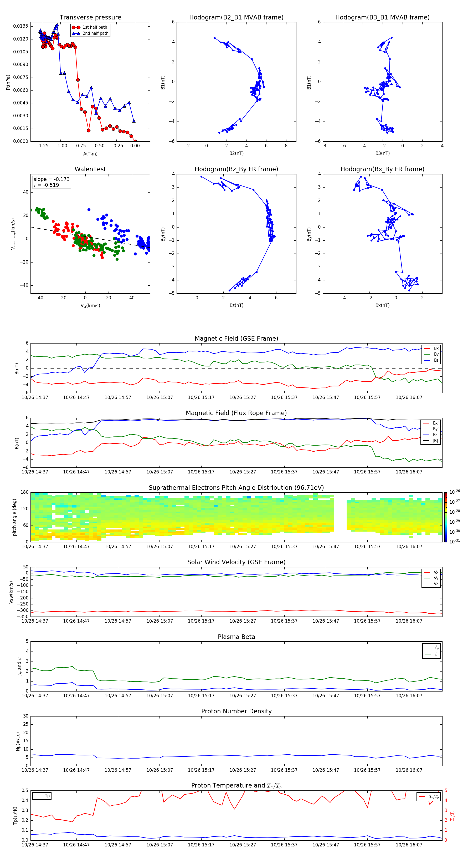Select the "Te/Tp" legend entry in the temperature plot

(x=429, y=796)
